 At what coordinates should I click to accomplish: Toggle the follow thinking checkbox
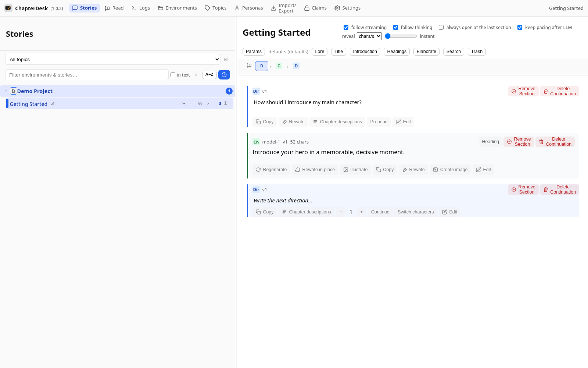(x=395, y=28)
